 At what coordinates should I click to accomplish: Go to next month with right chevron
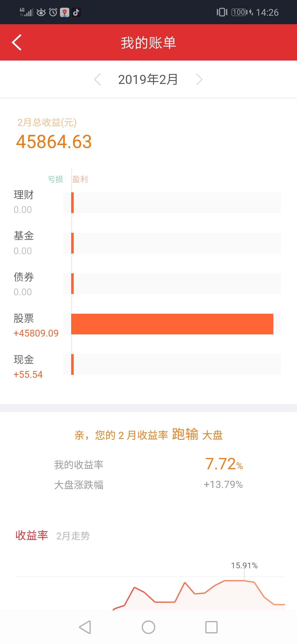[199, 80]
